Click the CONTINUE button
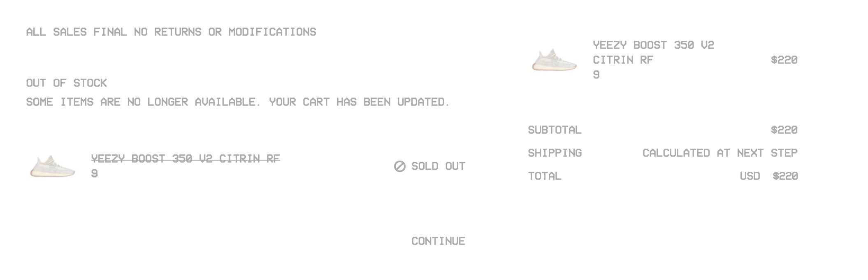The image size is (868, 280). tap(438, 241)
